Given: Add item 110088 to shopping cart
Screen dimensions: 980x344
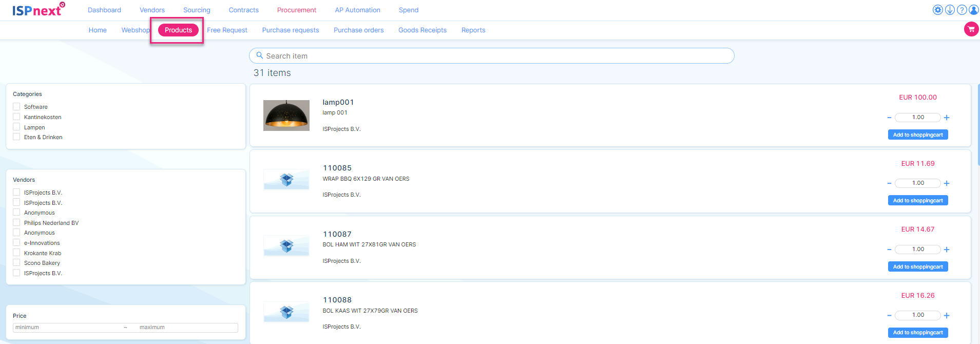Looking at the screenshot, I should click(917, 333).
